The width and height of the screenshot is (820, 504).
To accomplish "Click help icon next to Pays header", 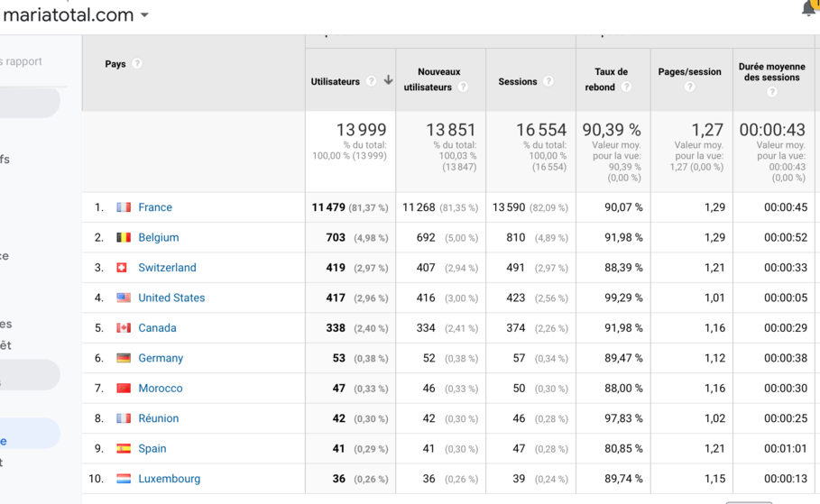I will click(137, 64).
